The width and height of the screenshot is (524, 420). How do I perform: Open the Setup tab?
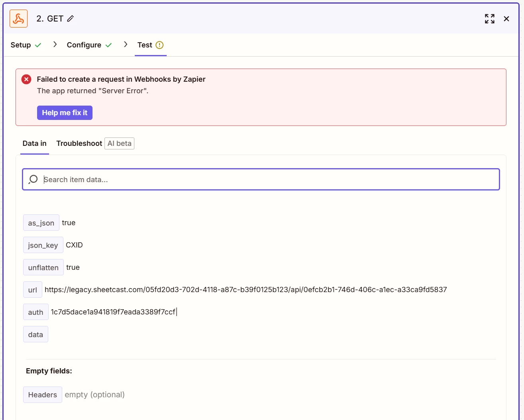[x=26, y=45]
